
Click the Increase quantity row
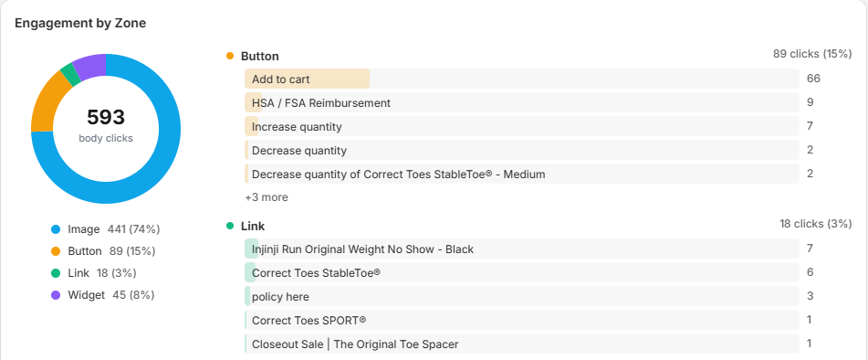pos(521,126)
